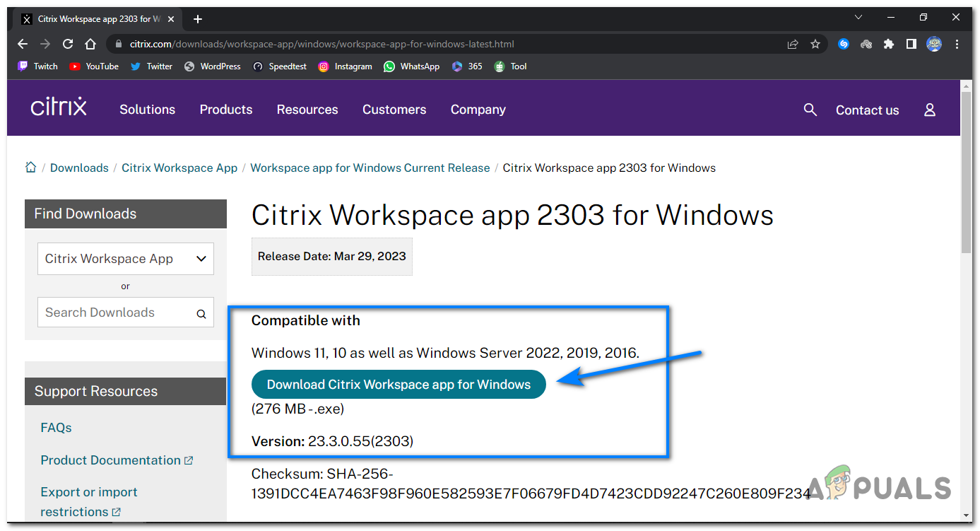Open the Twitter bookmark
This screenshot has width=980, height=531.
151,66
